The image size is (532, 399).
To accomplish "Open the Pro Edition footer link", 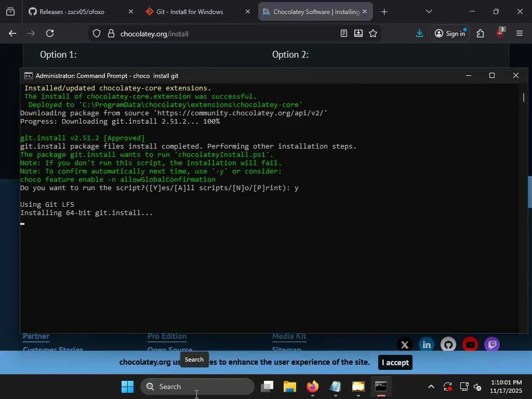I will coord(167,336).
